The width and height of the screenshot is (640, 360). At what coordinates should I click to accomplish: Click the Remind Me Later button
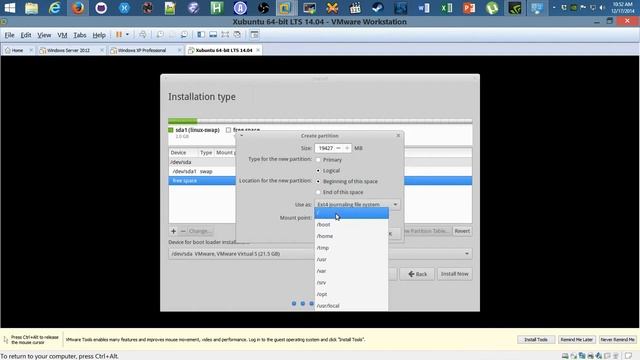click(x=576, y=339)
